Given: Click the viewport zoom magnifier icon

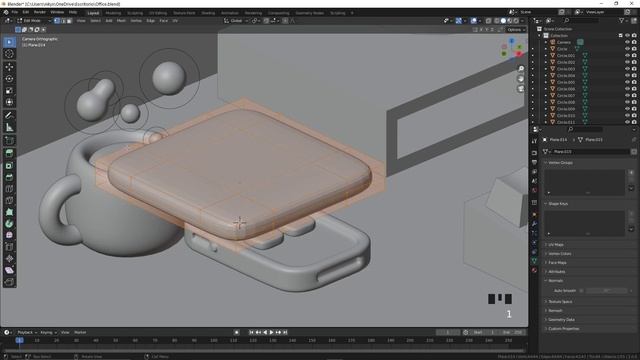Looking at the screenshot, I should click(x=521, y=69).
